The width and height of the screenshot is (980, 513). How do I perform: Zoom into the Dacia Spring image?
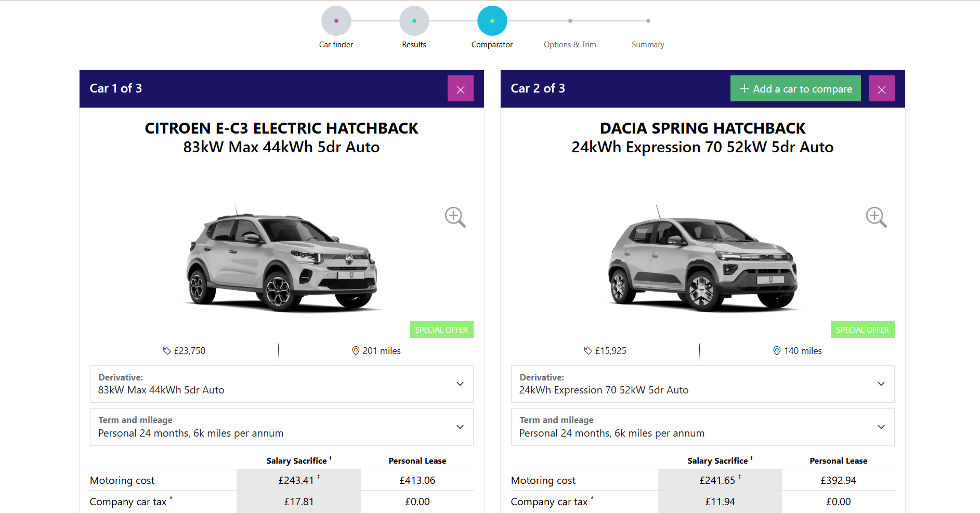[876, 217]
